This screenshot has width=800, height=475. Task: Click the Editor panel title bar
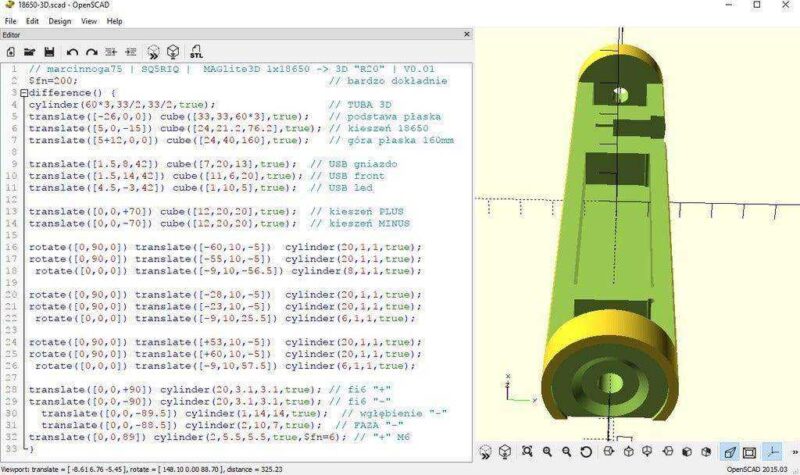tap(236, 35)
